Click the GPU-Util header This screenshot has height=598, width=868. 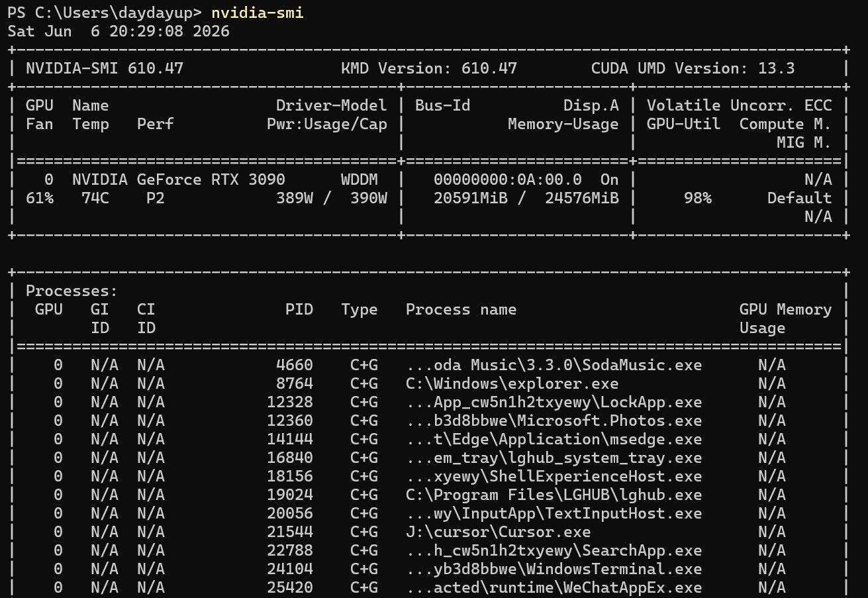tap(684, 124)
